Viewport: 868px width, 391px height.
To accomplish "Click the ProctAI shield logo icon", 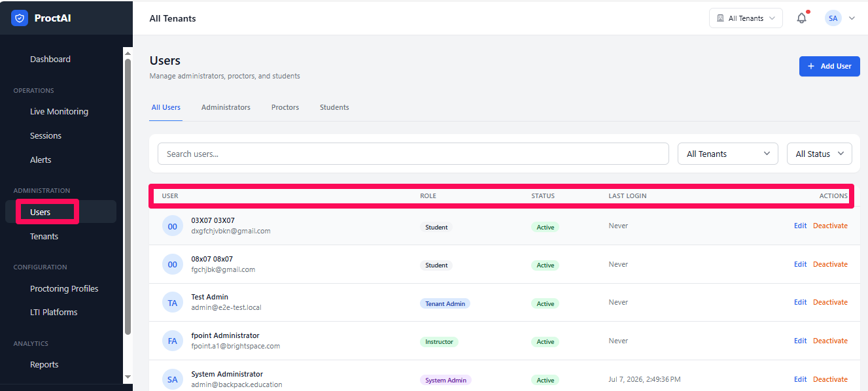I will coord(20,18).
